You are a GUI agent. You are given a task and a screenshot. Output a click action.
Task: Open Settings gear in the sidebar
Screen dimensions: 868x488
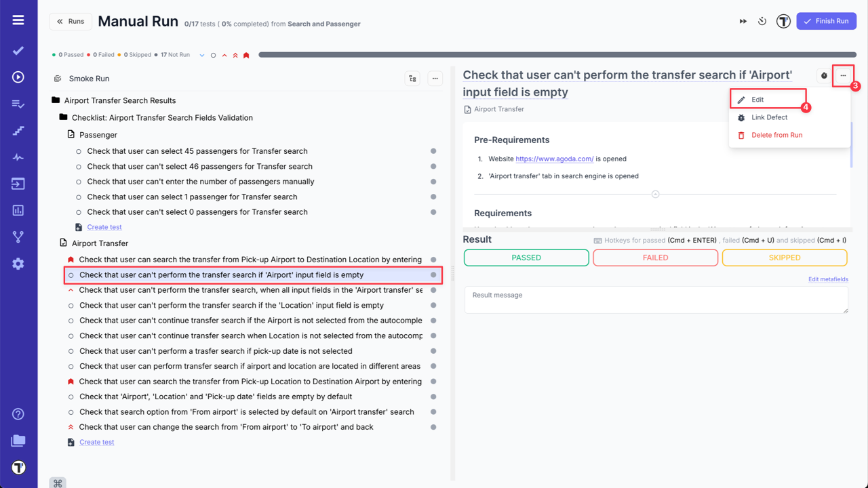point(18,264)
